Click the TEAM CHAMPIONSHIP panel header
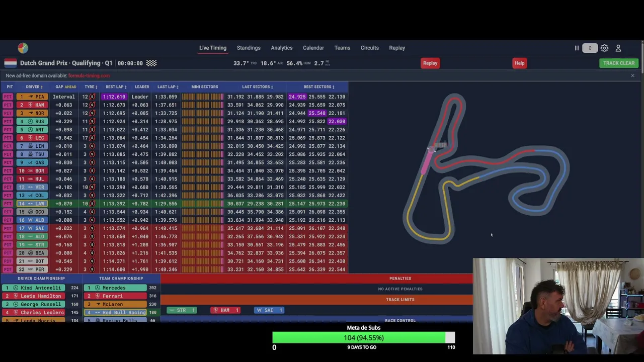The width and height of the screenshot is (644, 362). [121, 279]
